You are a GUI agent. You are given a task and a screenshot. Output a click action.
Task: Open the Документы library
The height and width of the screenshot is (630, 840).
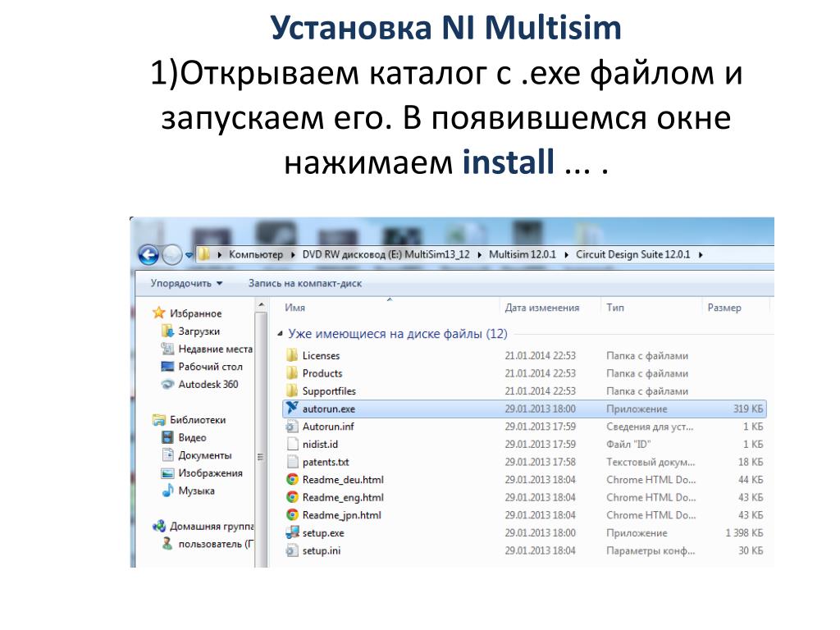pyautogui.click(x=205, y=454)
